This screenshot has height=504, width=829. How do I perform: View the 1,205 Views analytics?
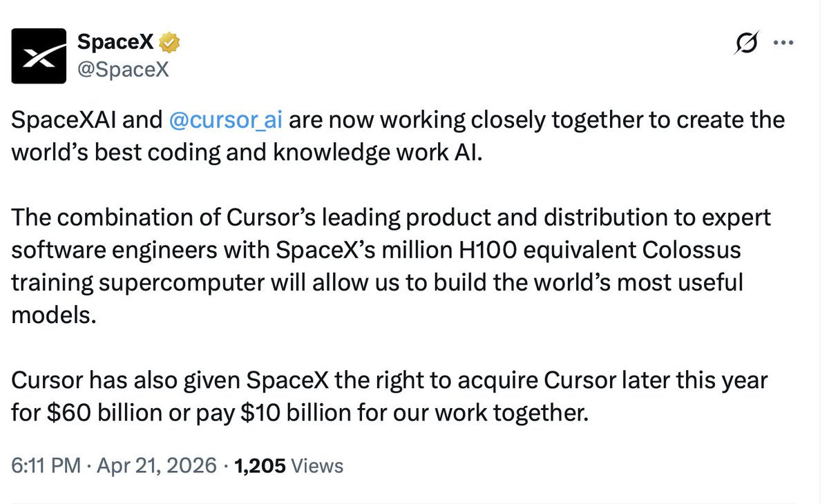pyautogui.click(x=289, y=465)
